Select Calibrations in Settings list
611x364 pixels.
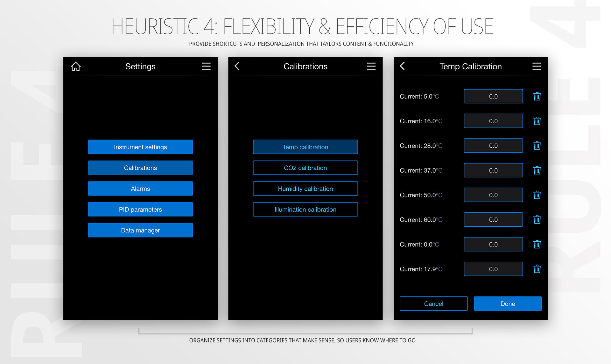pos(140,168)
